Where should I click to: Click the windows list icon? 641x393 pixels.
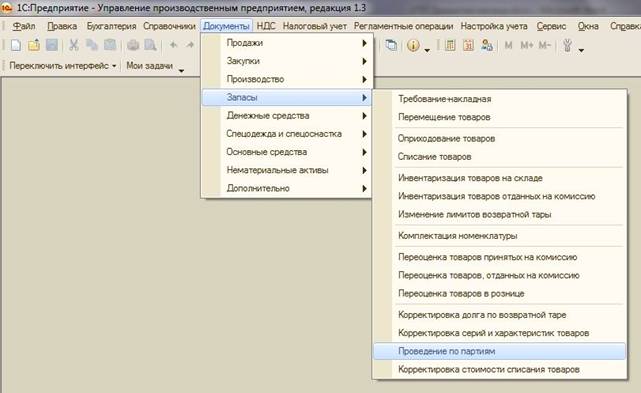pyautogui.click(x=391, y=45)
